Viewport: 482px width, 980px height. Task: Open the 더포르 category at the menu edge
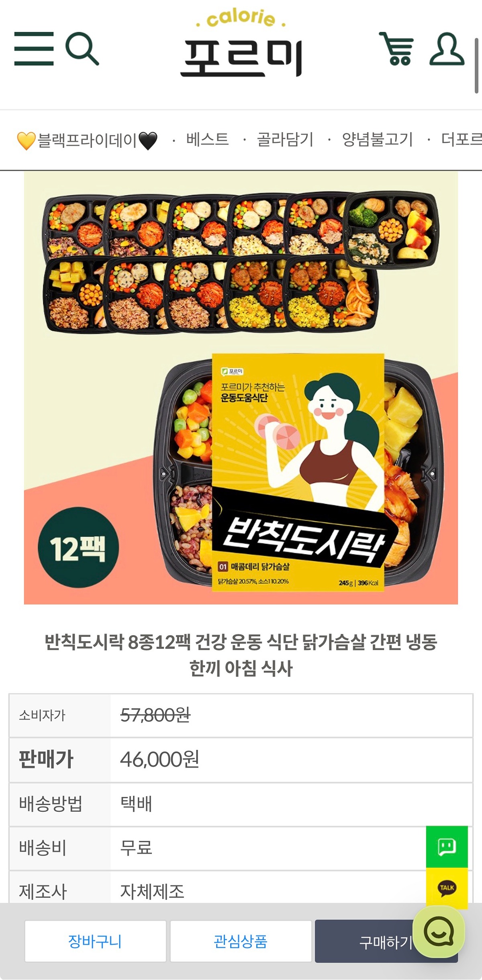click(x=461, y=140)
